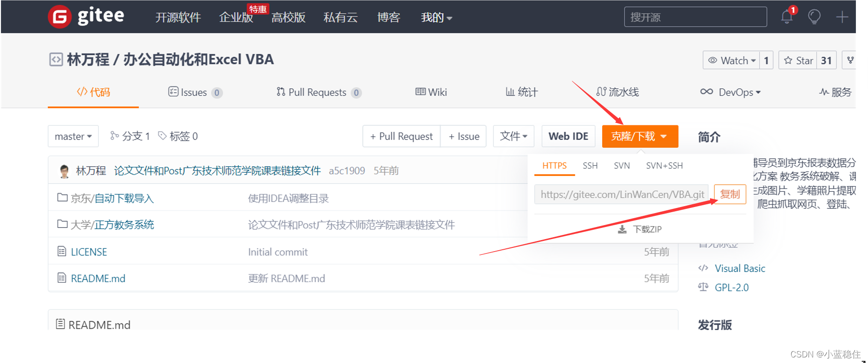The width and height of the screenshot is (868, 363).
Task: Click the plus create-new icon
Action: [x=842, y=17]
